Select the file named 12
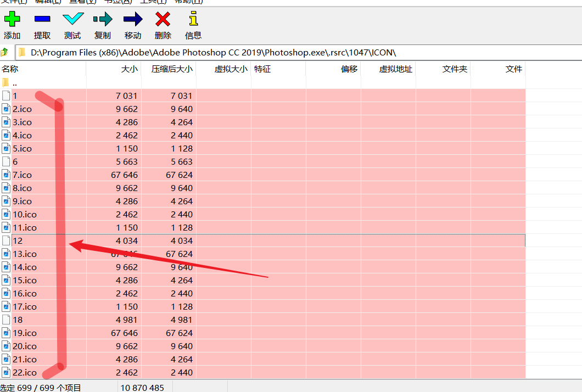This screenshot has width=582, height=392. [18, 240]
